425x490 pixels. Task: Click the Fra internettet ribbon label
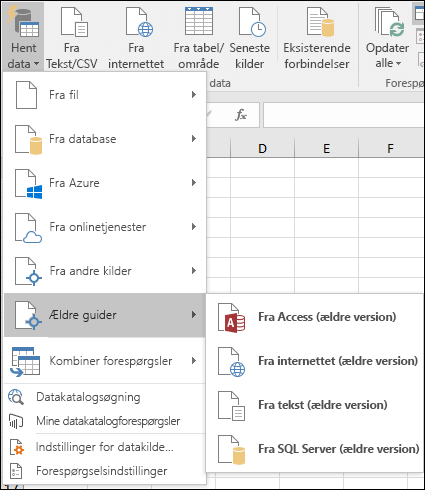[136, 56]
